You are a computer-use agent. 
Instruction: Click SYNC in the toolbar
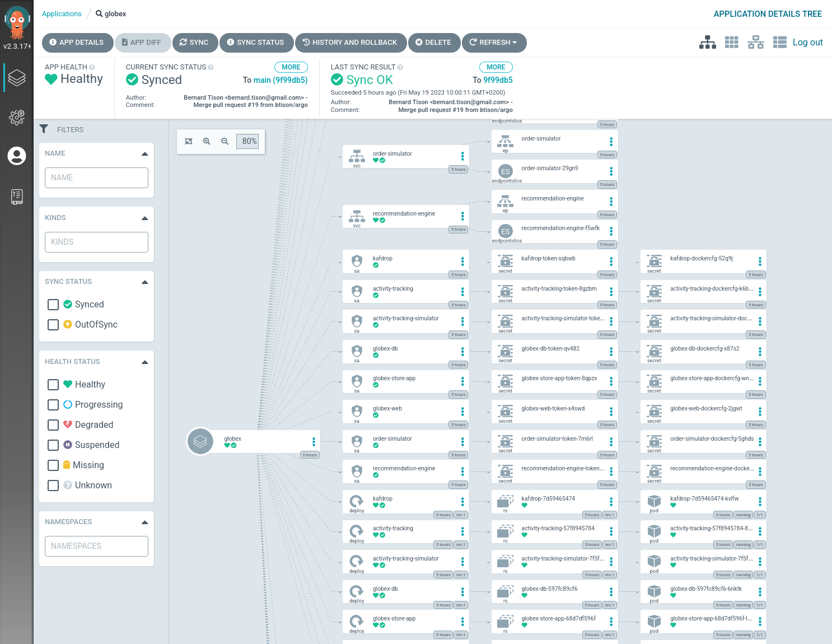(194, 43)
